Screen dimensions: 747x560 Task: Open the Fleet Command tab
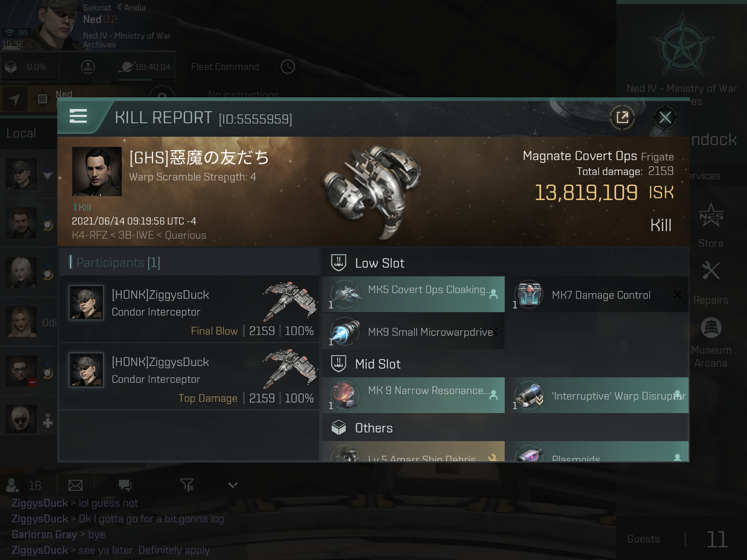pyautogui.click(x=225, y=67)
